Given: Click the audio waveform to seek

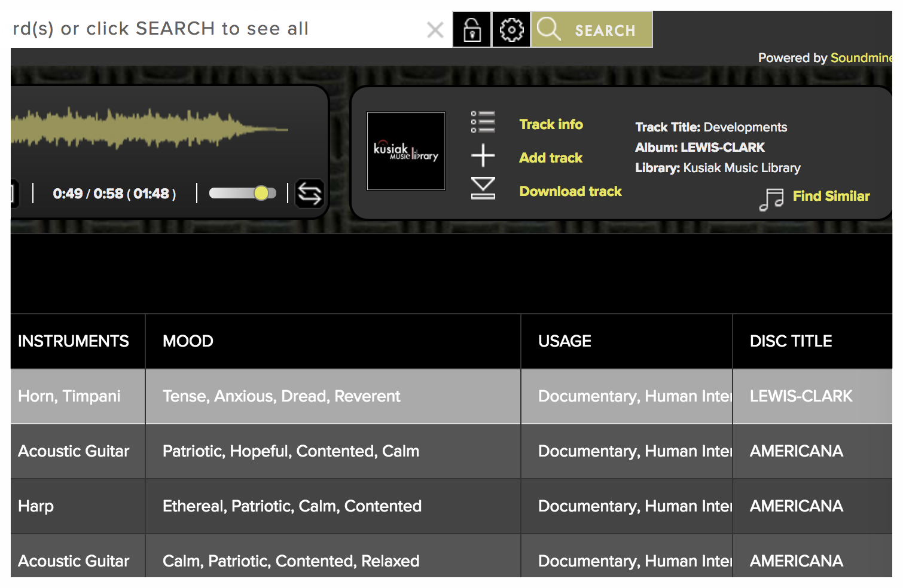Looking at the screenshot, I should click(x=150, y=127).
